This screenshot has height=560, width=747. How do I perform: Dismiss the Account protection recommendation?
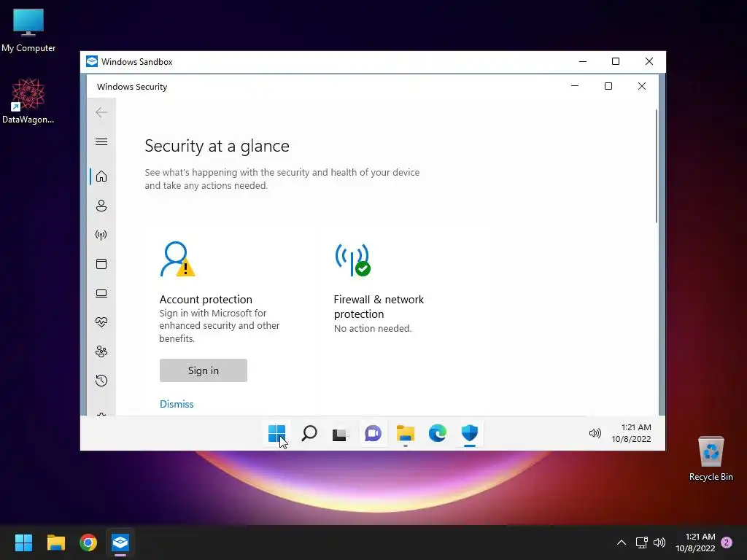click(177, 404)
